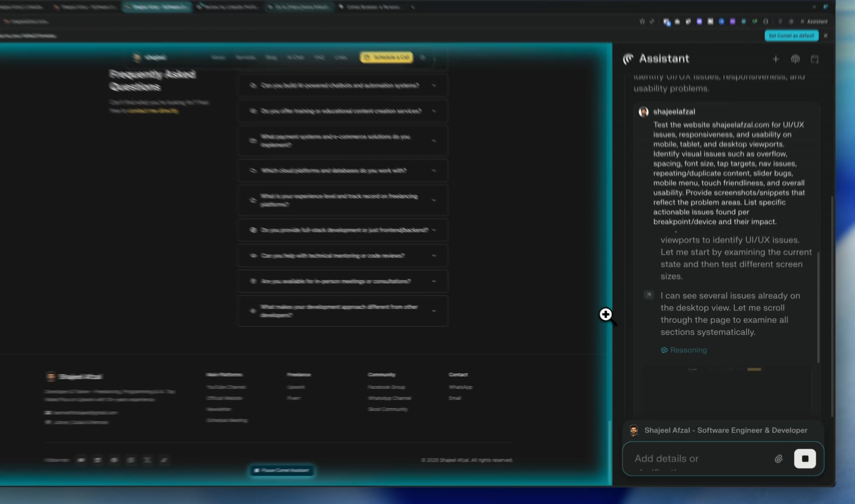The height and width of the screenshot is (504, 855).
Task: Click the 'Add details or' input field
Action: (x=701, y=458)
